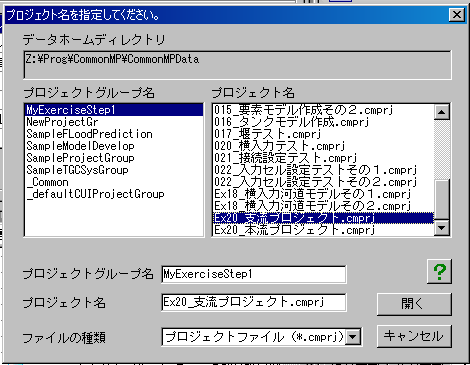The height and width of the screenshot is (365, 470).
Task: Click the project list scroll up arrow
Action: tap(442, 112)
